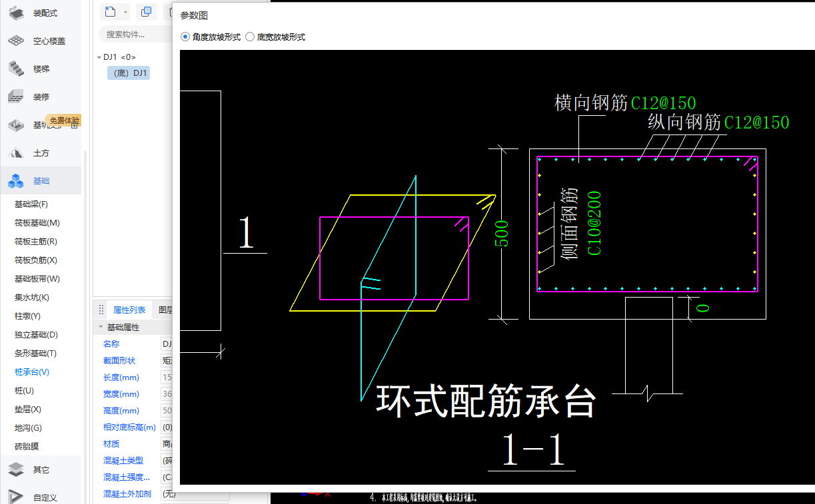Select the (底) DJ1 tree item
The image size is (815, 504).
129,73
